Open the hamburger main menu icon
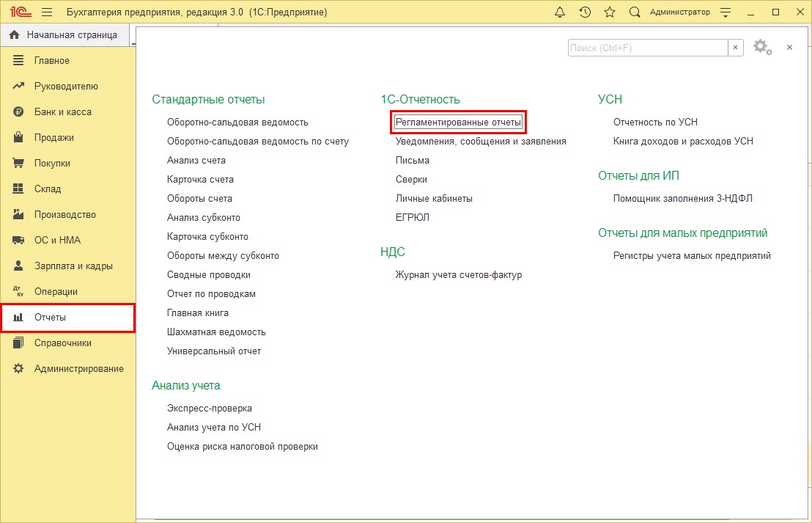The width and height of the screenshot is (812, 523). point(47,12)
